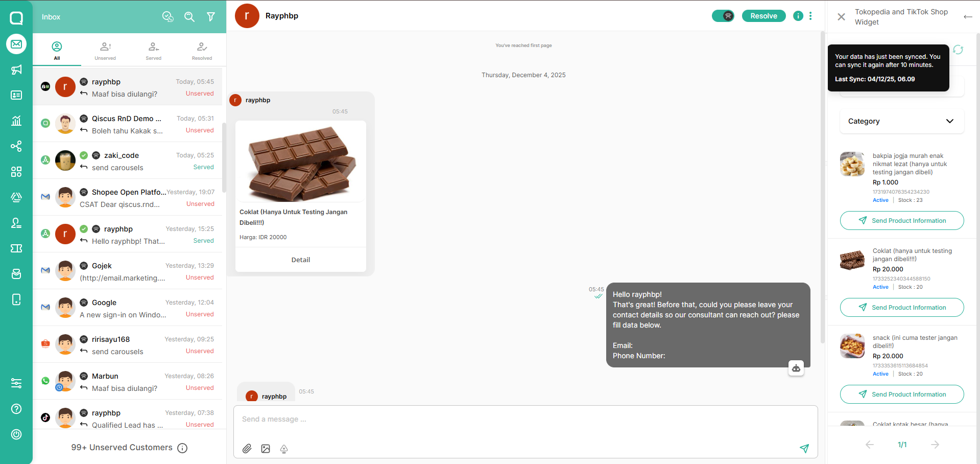Expand the Category dropdown

(x=902, y=121)
